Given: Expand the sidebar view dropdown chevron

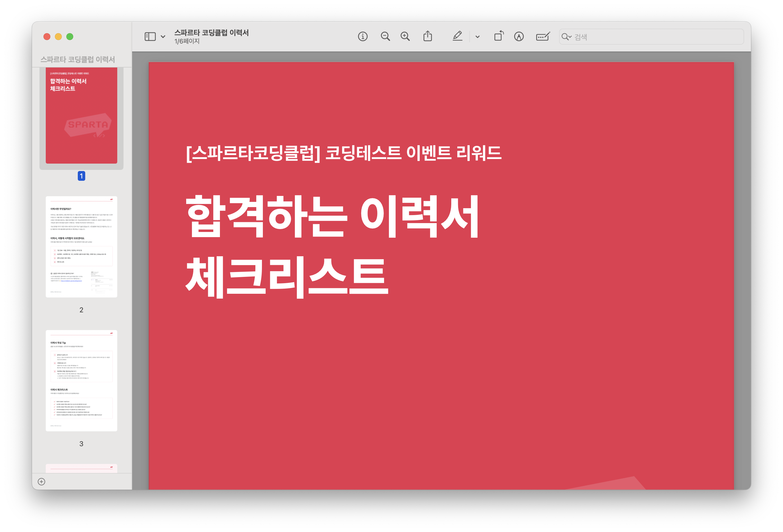Looking at the screenshot, I should 163,37.
